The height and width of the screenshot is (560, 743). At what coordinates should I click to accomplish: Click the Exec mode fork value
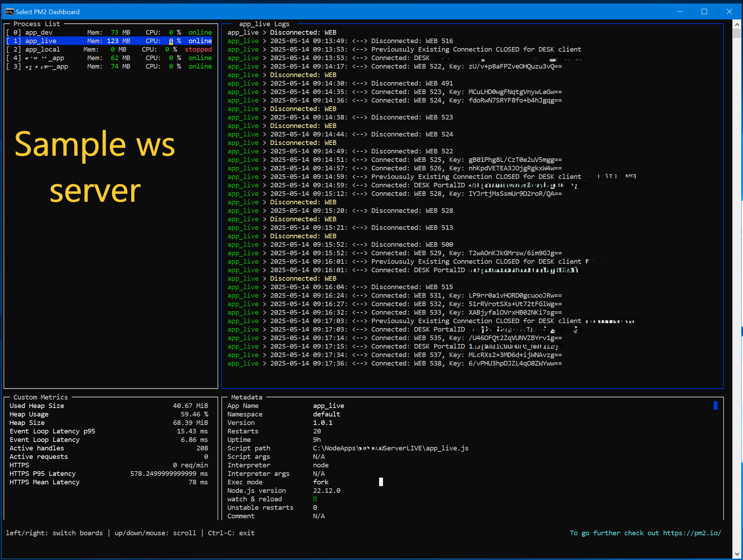pos(320,482)
